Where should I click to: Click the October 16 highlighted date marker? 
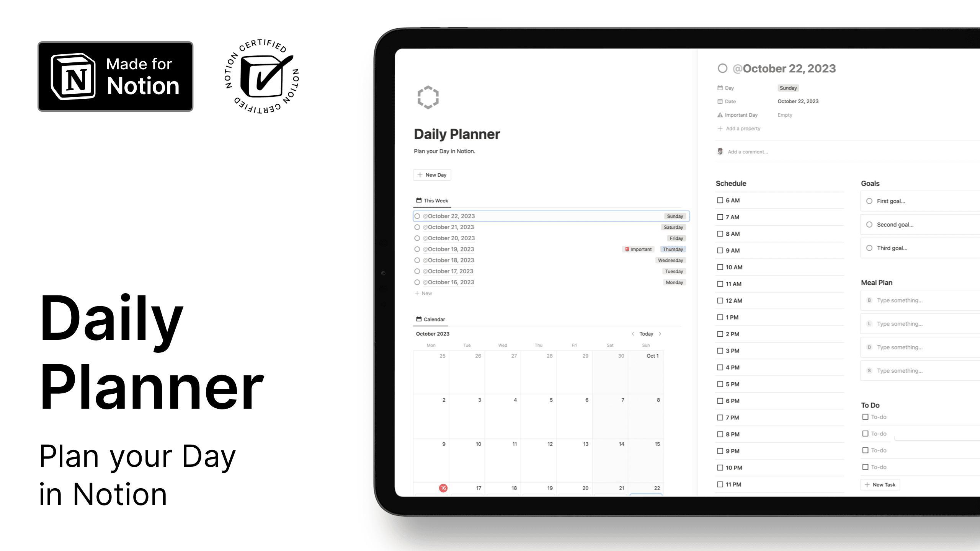click(443, 488)
